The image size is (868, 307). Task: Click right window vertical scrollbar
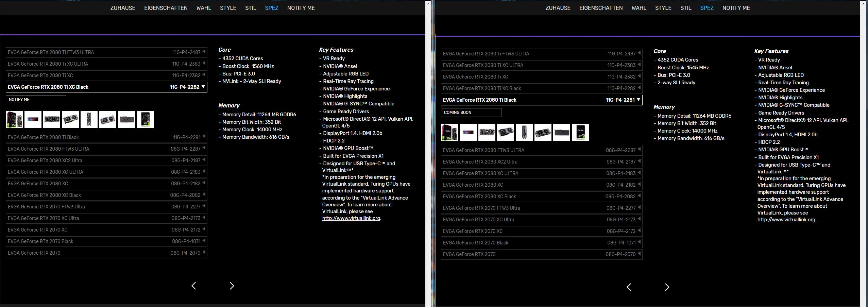(863, 153)
